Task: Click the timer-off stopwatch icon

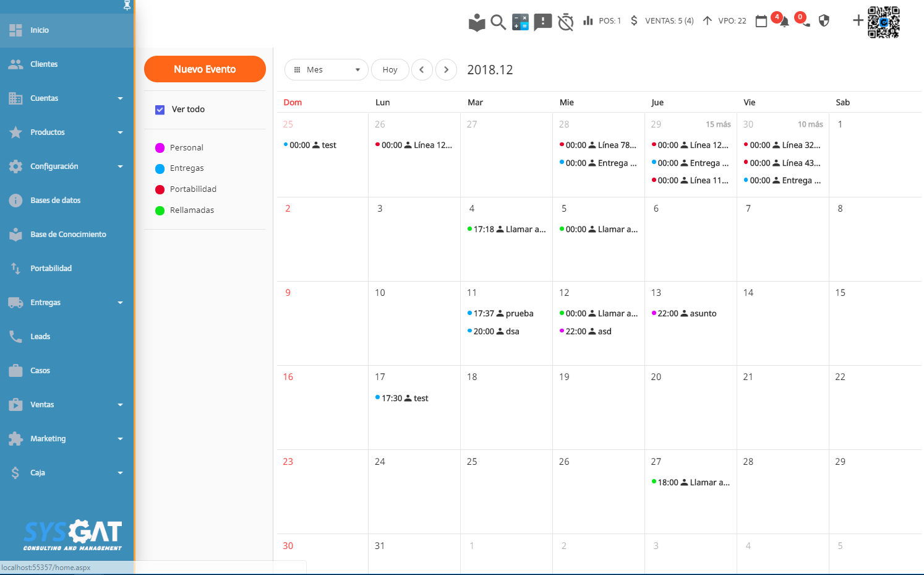Action: pos(565,22)
